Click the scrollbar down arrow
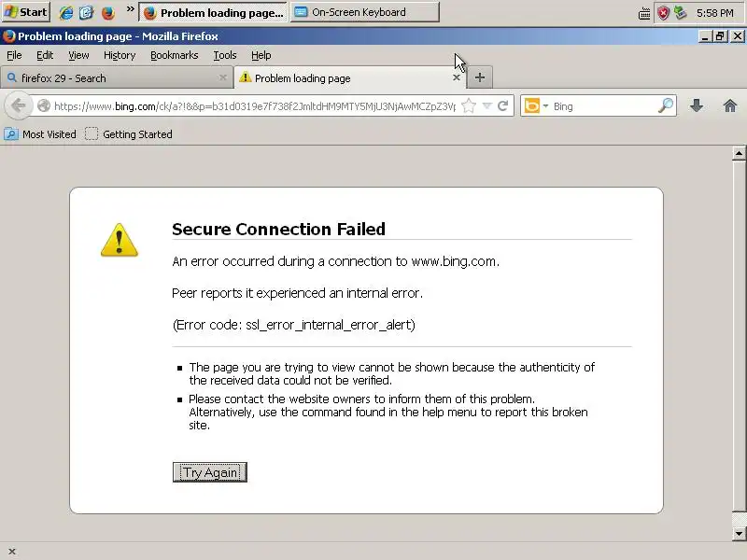Viewport: 747px width, 560px height. 739,534
